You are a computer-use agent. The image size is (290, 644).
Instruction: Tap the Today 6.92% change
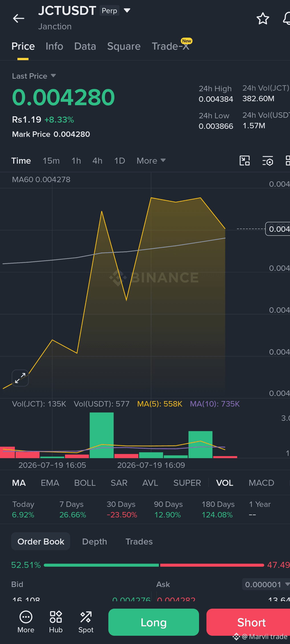[x=23, y=510]
